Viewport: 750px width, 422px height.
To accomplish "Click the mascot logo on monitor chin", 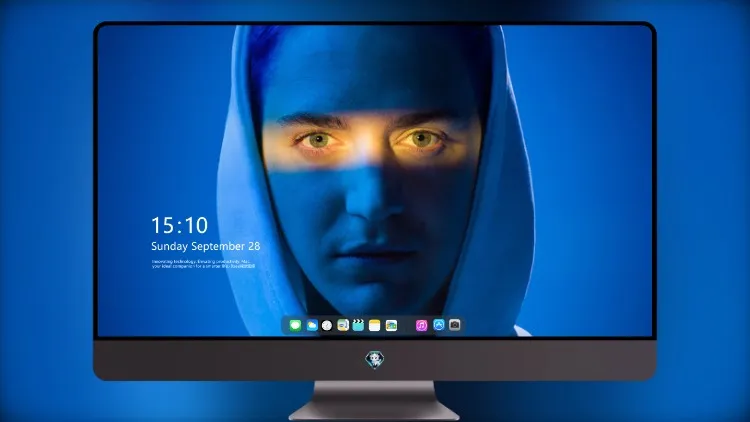I will 375,359.
